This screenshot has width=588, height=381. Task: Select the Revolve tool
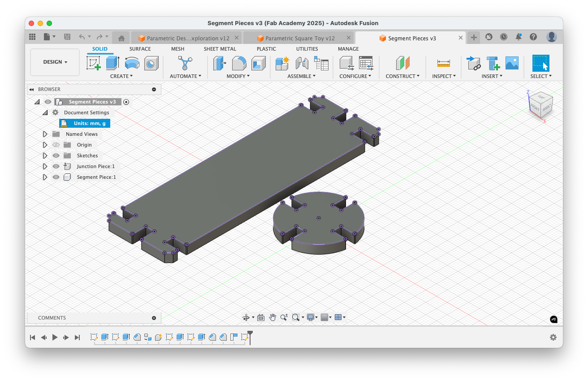click(132, 63)
